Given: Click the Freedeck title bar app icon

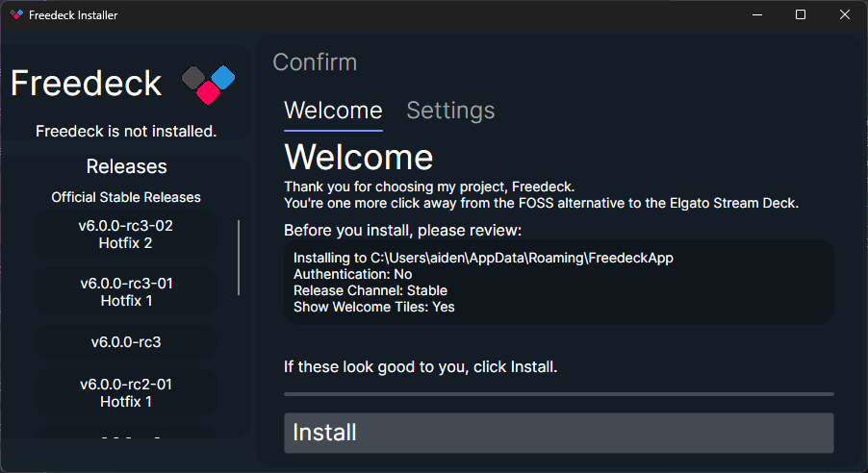Looking at the screenshot, I should [x=16, y=15].
